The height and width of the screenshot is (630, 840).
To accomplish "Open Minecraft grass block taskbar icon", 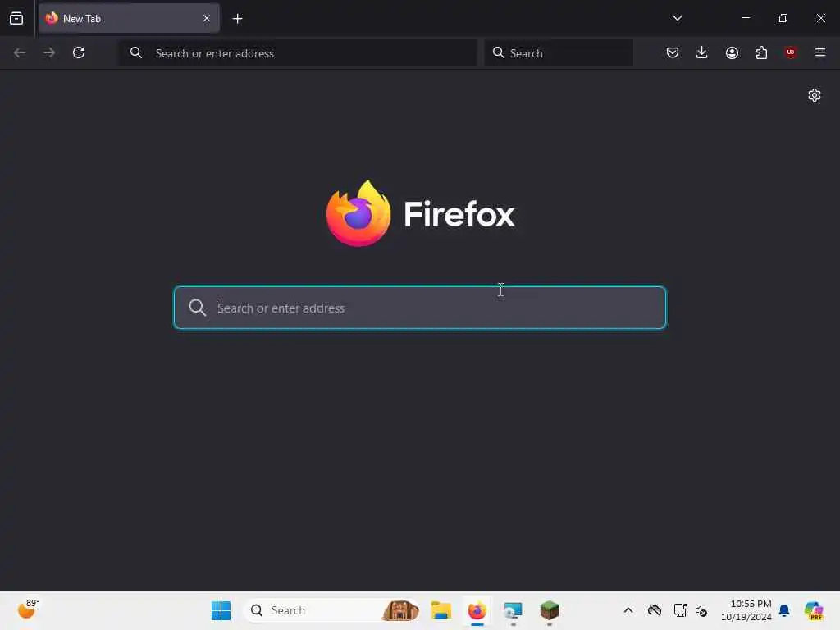I will pos(549,610).
